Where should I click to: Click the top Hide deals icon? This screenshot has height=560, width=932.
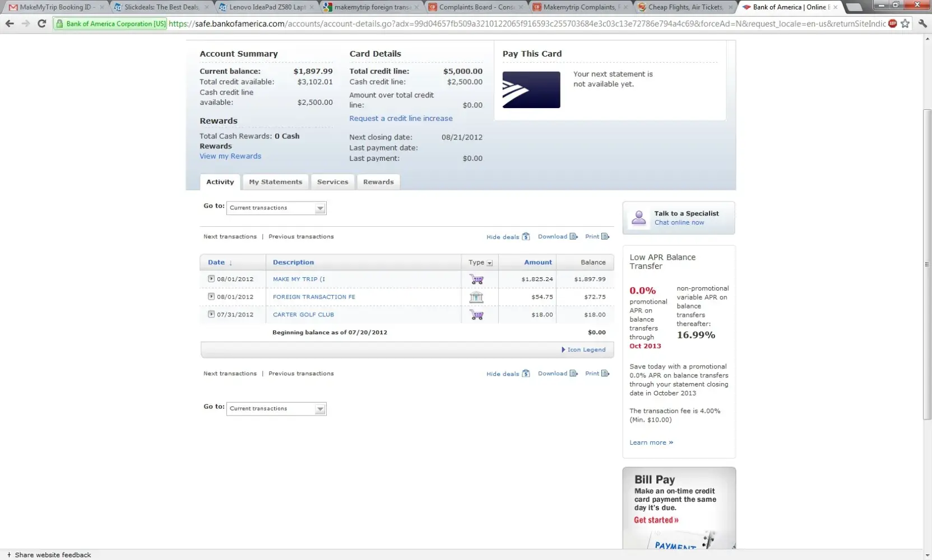click(x=526, y=237)
